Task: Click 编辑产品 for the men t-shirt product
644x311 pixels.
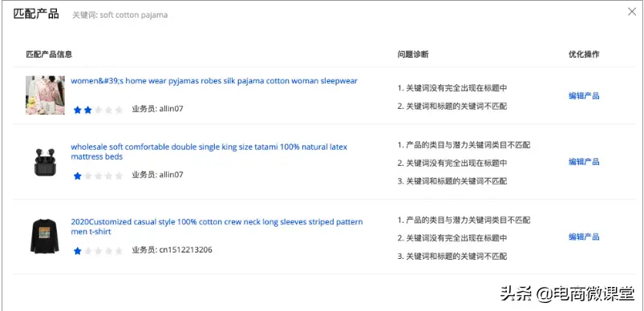Action: (x=584, y=236)
